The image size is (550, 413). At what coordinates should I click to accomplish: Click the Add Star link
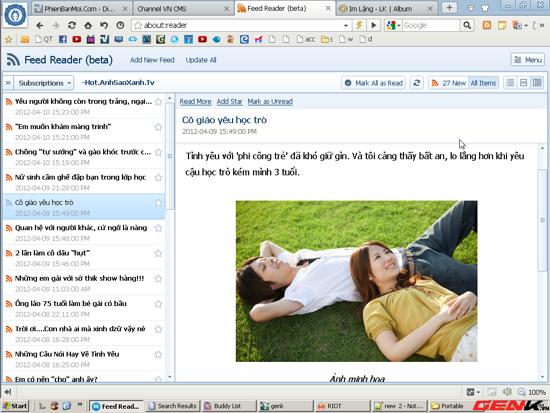click(x=229, y=101)
